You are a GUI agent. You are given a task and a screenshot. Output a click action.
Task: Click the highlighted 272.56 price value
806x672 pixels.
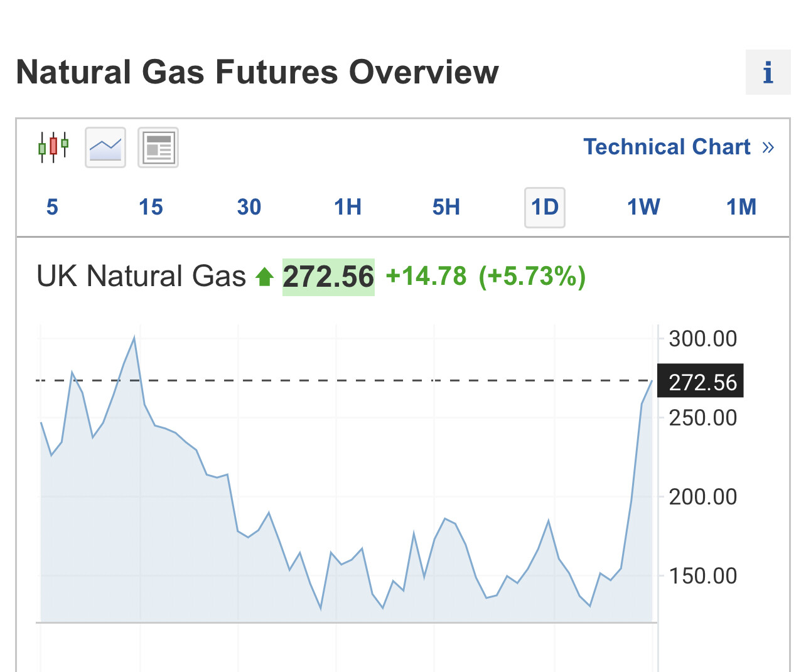coord(328,277)
